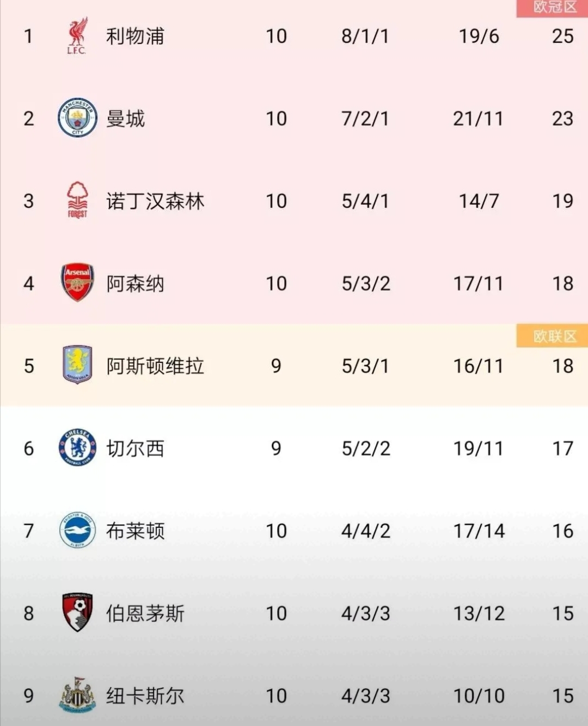The image size is (588, 726).
Task: Open the Aston Villa badge
Action: [77, 365]
